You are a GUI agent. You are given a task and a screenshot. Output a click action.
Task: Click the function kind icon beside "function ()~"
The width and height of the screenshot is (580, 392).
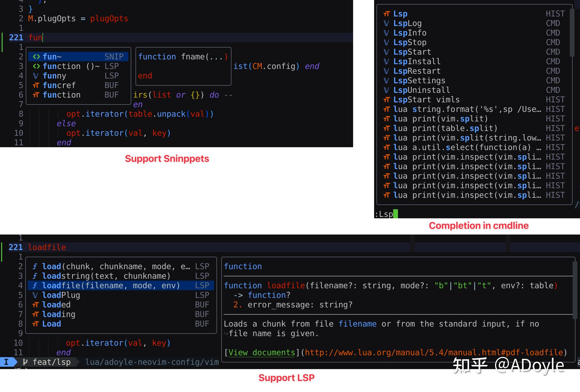(x=37, y=66)
